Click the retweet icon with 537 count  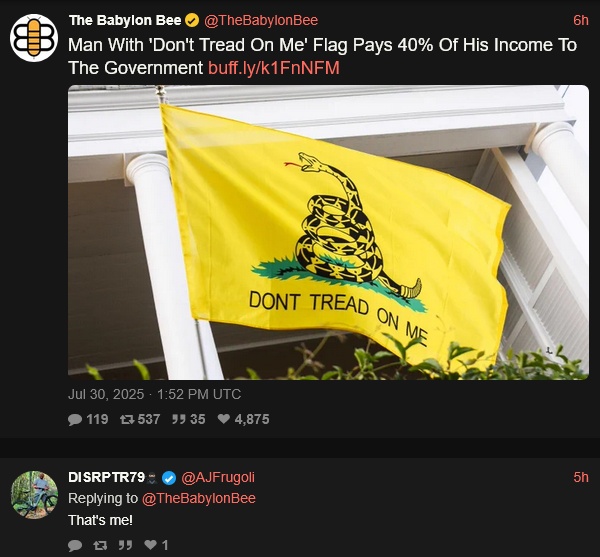(127, 420)
